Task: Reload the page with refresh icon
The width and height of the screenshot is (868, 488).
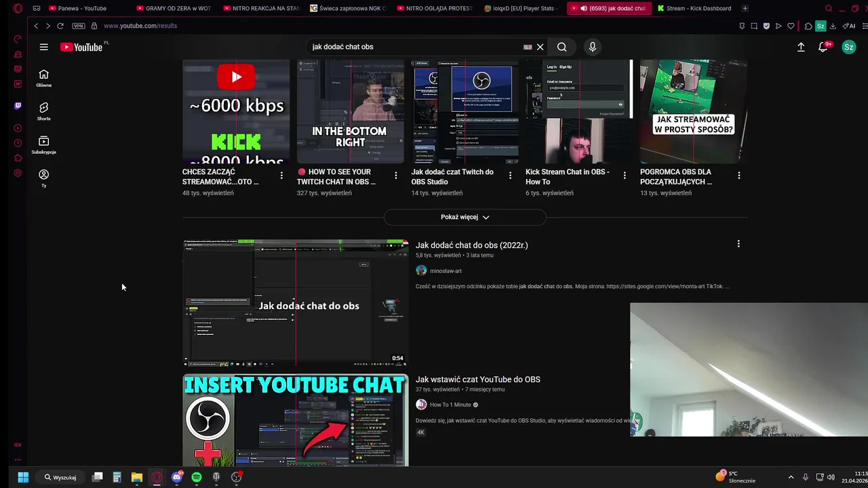Action: pyautogui.click(x=60, y=26)
